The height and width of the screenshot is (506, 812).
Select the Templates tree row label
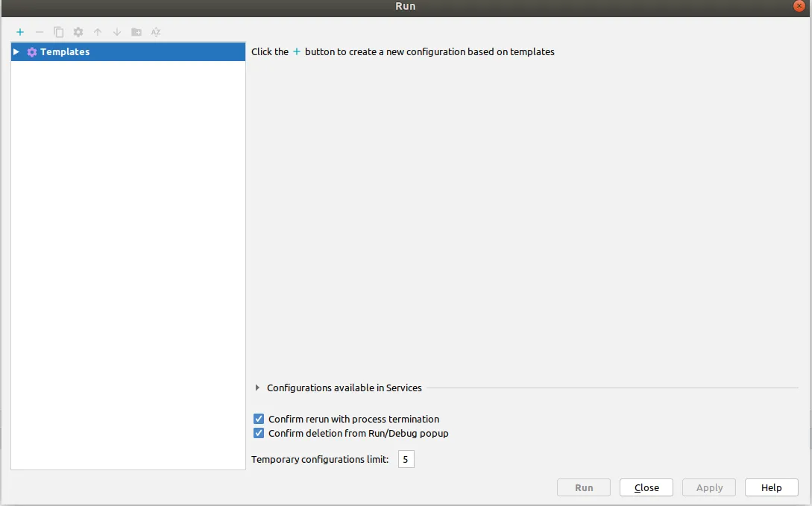[65, 51]
